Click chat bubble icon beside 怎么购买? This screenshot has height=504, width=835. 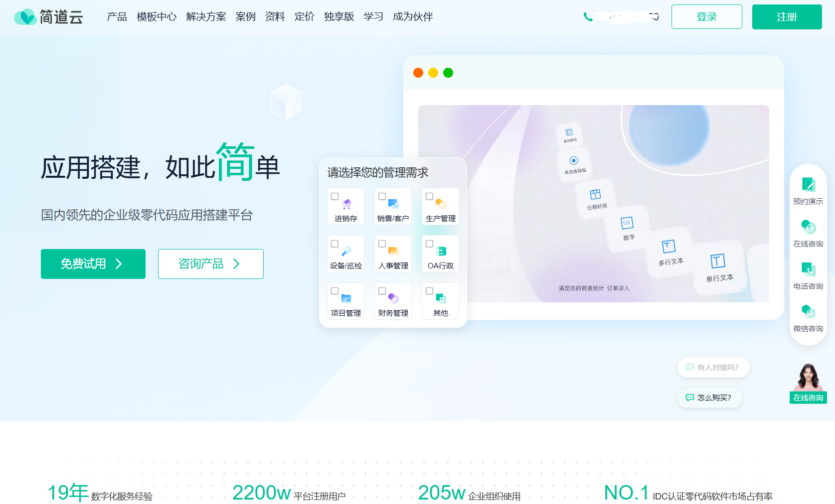point(690,397)
